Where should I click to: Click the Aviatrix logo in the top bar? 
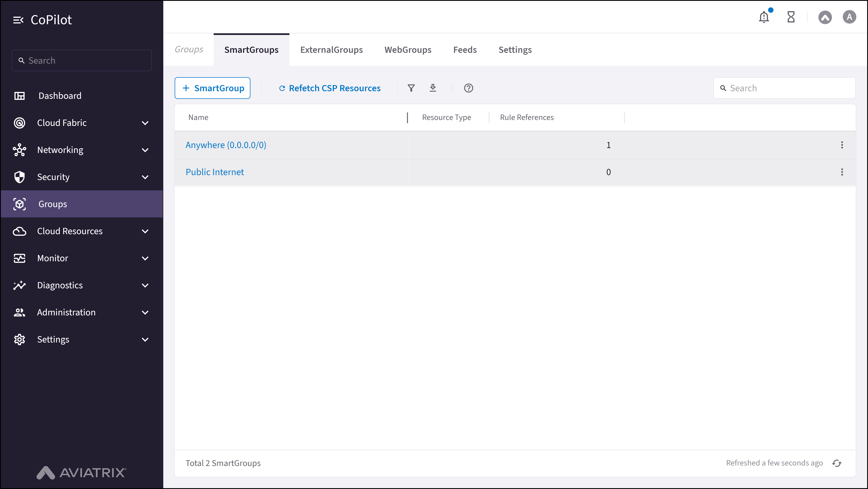[x=825, y=17]
